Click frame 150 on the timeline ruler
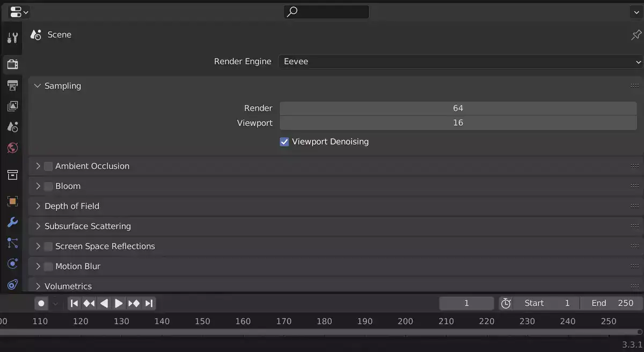The height and width of the screenshot is (352, 644). pyautogui.click(x=202, y=321)
